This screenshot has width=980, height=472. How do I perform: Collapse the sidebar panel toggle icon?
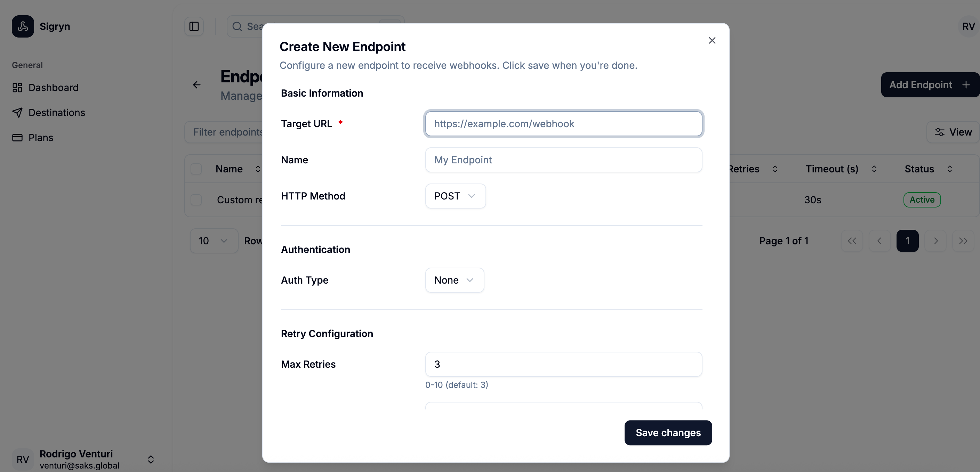click(x=194, y=26)
